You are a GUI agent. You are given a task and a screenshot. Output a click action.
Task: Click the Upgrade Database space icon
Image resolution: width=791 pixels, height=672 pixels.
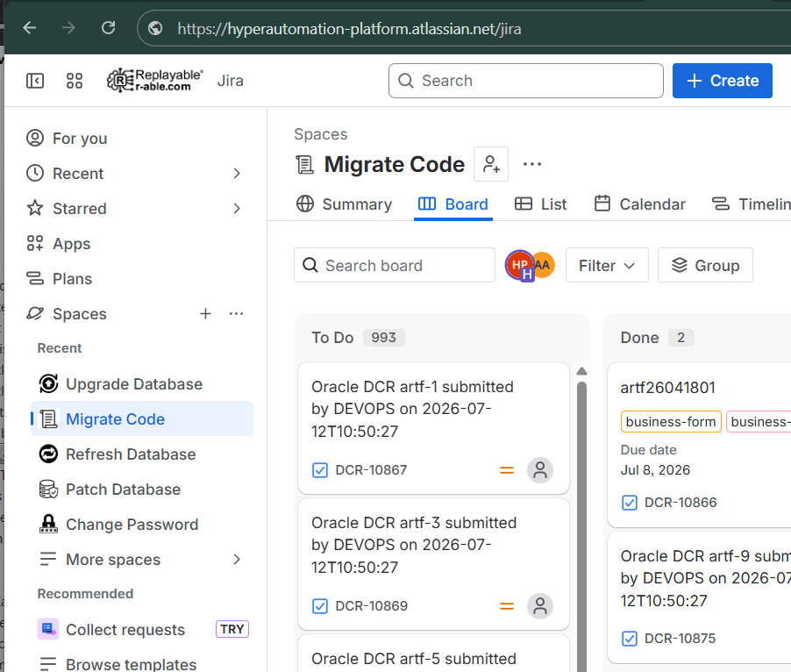pos(48,384)
